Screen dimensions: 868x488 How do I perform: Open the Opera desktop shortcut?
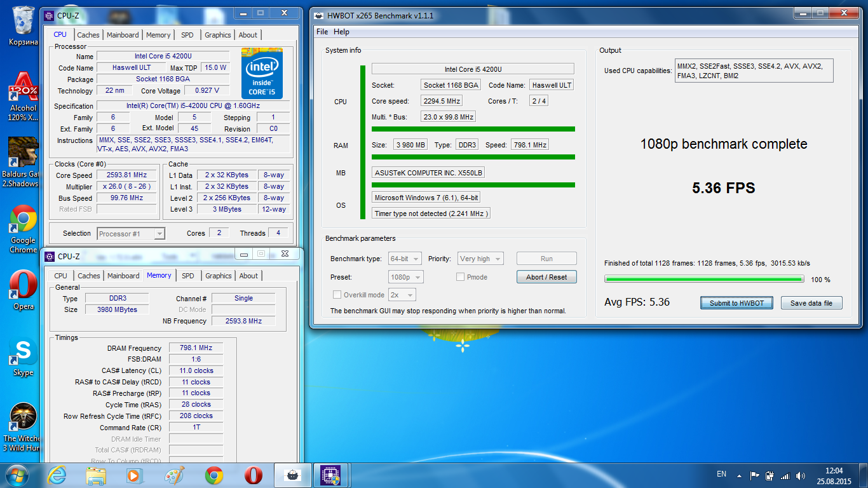(x=24, y=290)
